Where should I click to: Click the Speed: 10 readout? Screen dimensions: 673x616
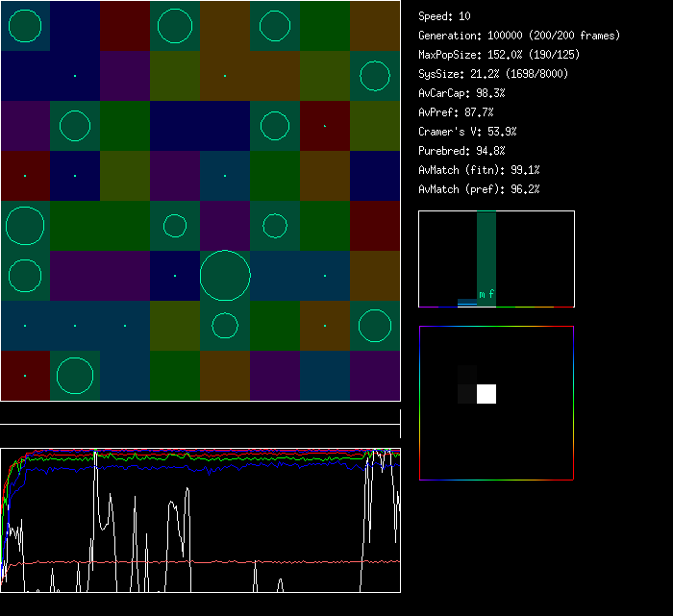[444, 16]
